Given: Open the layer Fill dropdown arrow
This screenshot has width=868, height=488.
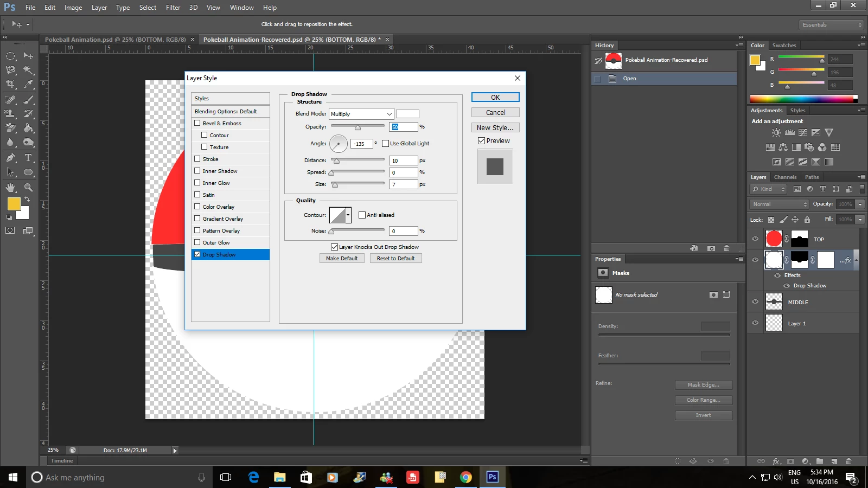Looking at the screenshot, I should (860, 220).
